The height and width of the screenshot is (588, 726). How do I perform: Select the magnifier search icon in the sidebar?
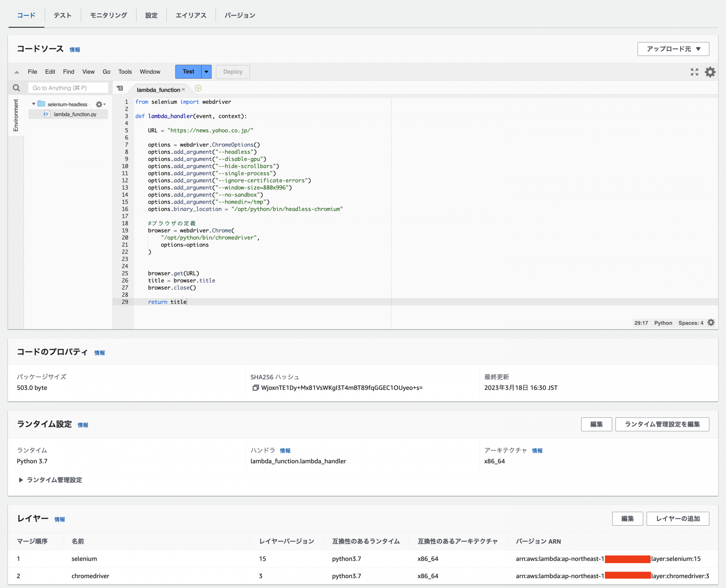pos(16,87)
